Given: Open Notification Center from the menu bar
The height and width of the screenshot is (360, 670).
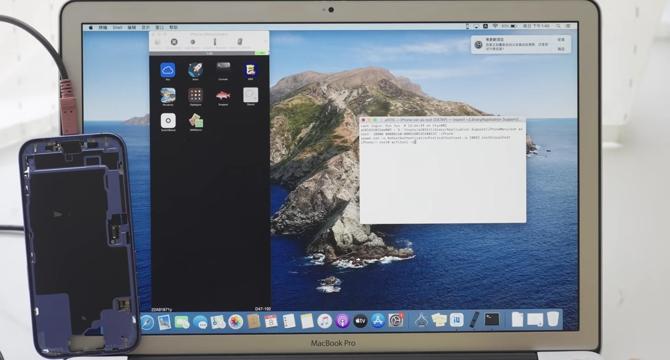Looking at the screenshot, I should click(x=568, y=26).
